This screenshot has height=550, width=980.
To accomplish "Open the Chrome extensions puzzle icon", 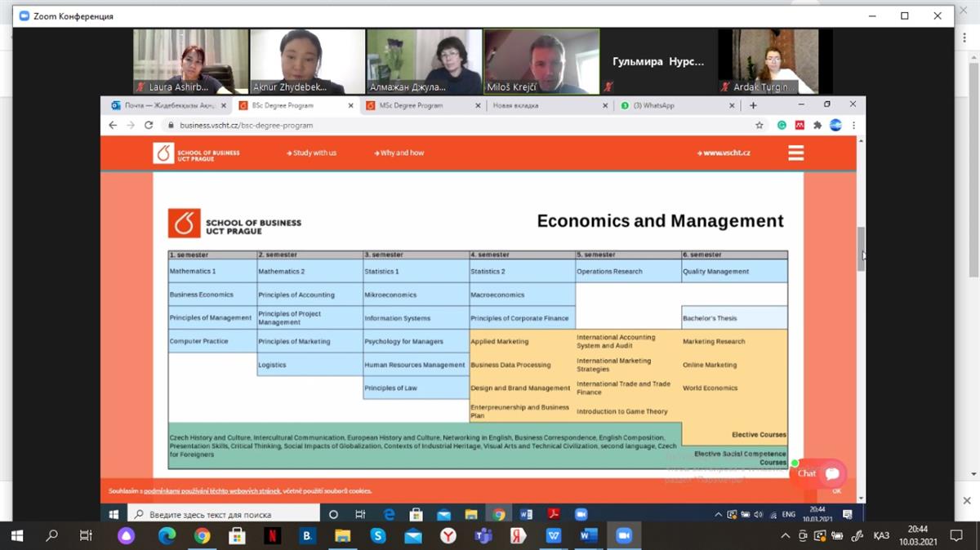I will click(x=817, y=126).
